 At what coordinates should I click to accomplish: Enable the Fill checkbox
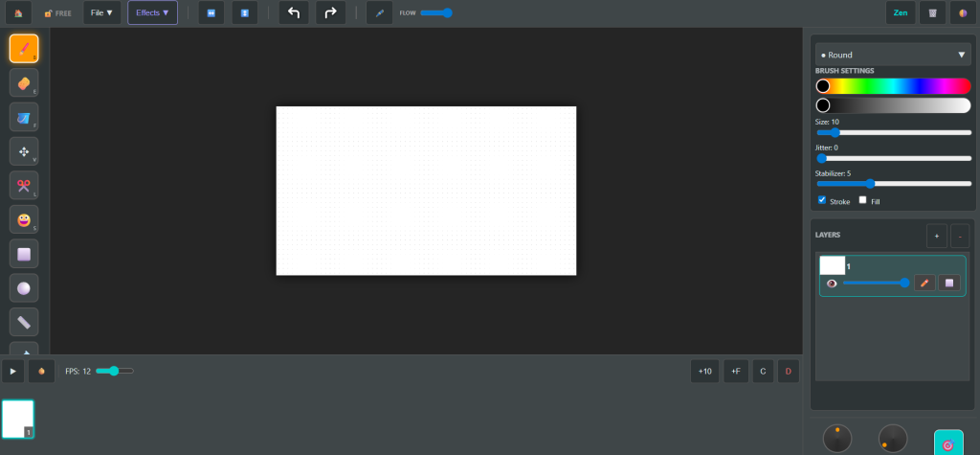(862, 200)
